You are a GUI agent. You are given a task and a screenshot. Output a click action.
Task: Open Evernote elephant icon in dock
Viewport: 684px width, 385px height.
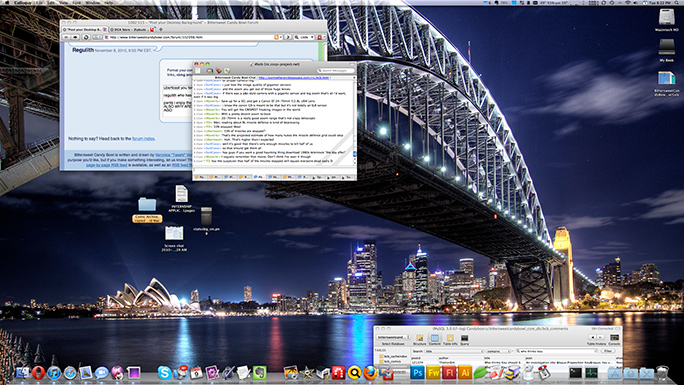point(259,373)
